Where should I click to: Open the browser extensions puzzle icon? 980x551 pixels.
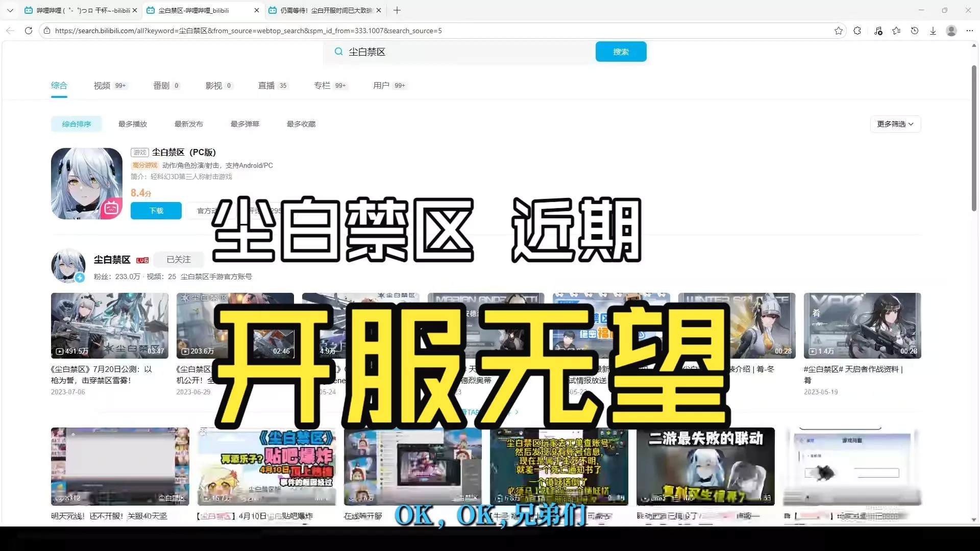[x=857, y=31]
